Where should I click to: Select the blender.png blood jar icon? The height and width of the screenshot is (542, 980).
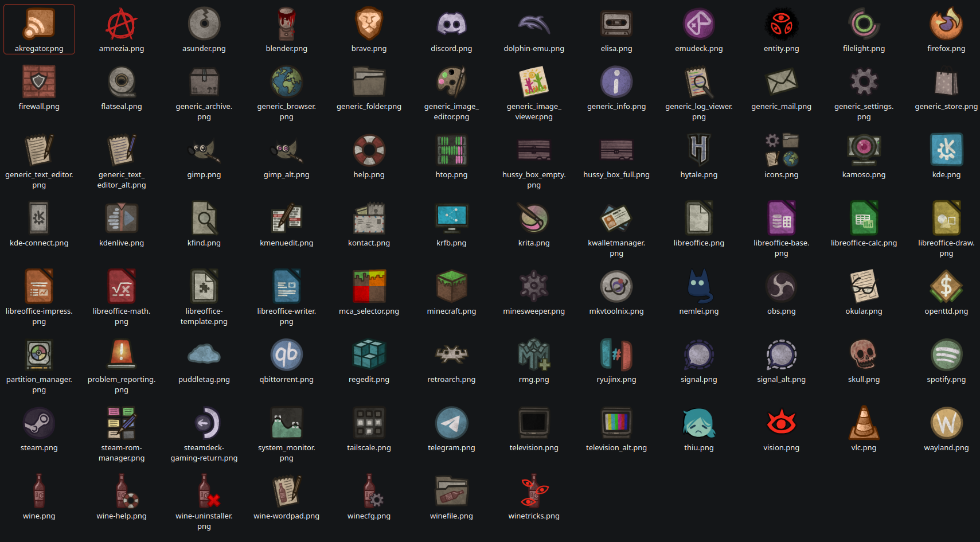pyautogui.click(x=287, y=24)
